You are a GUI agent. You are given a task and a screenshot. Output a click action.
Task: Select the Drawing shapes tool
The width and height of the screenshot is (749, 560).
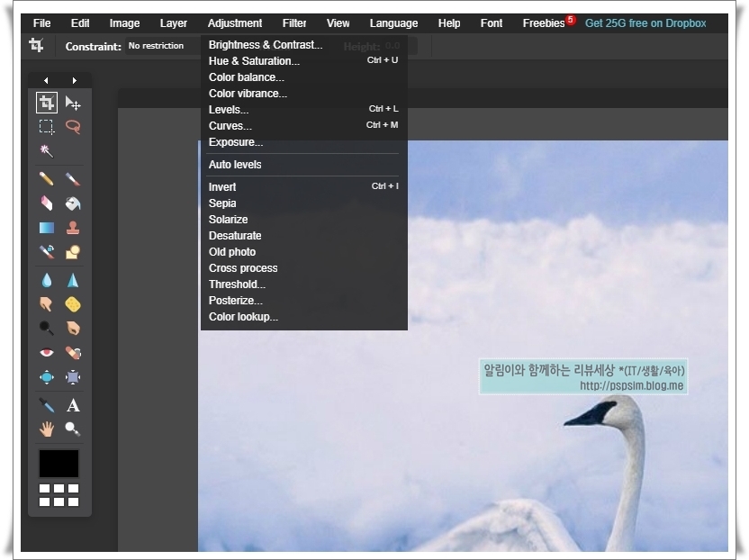pyautogui.click(x=73, y=251)
